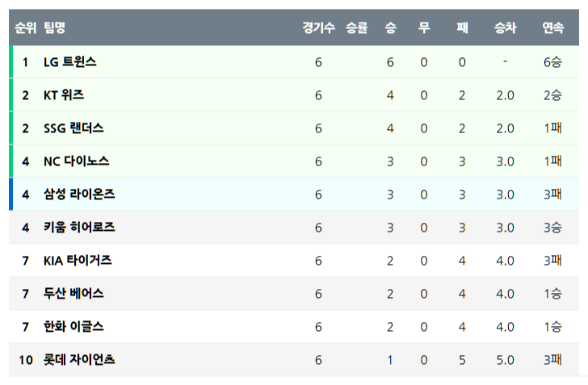Sort by the 경기수 column header
The height and width of the screenshot is (385, 588).
318,28
